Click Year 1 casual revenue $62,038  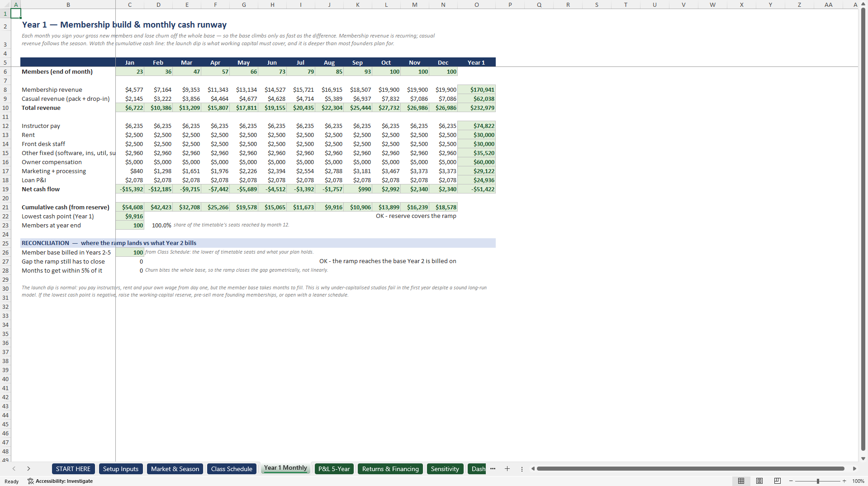[x=476, y=99]
